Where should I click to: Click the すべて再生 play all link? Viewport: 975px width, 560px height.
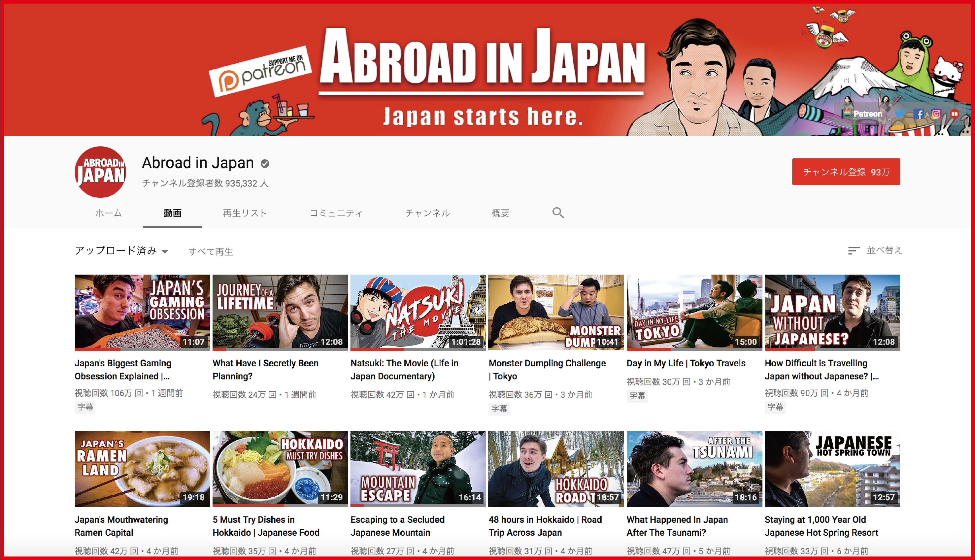211,252
